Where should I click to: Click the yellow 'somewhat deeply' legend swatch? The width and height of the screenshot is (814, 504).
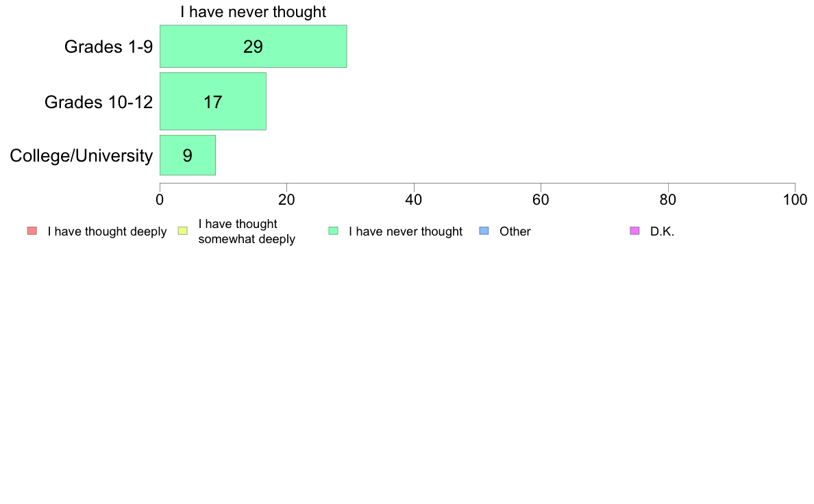(x=183, y=231)
